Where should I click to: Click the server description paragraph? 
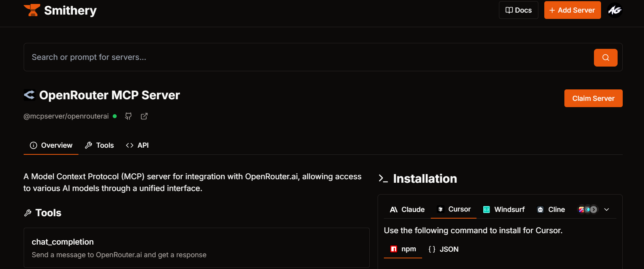[x=192, y=182]
